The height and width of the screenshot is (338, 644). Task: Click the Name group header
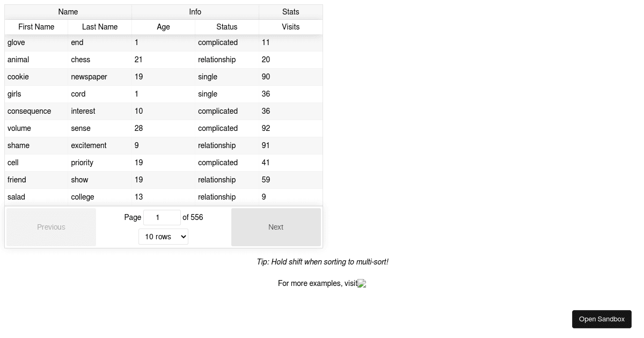pyautogui.click(x=68, y=12)
